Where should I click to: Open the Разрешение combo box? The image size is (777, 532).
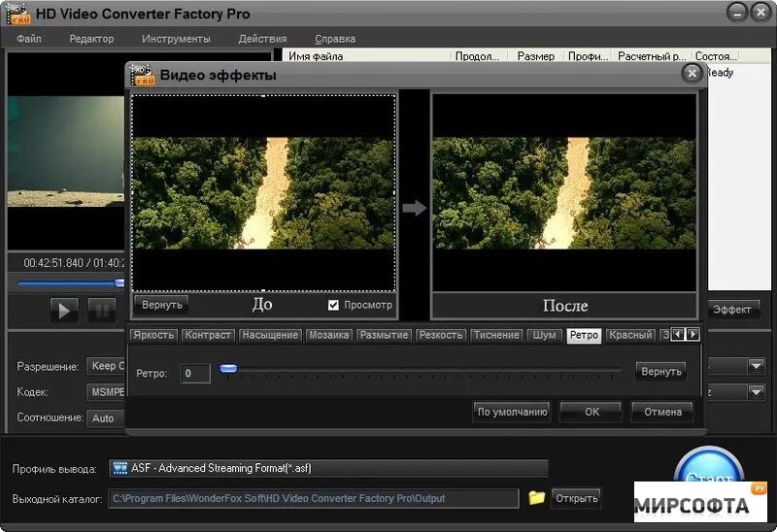click(x=106, y=366)
